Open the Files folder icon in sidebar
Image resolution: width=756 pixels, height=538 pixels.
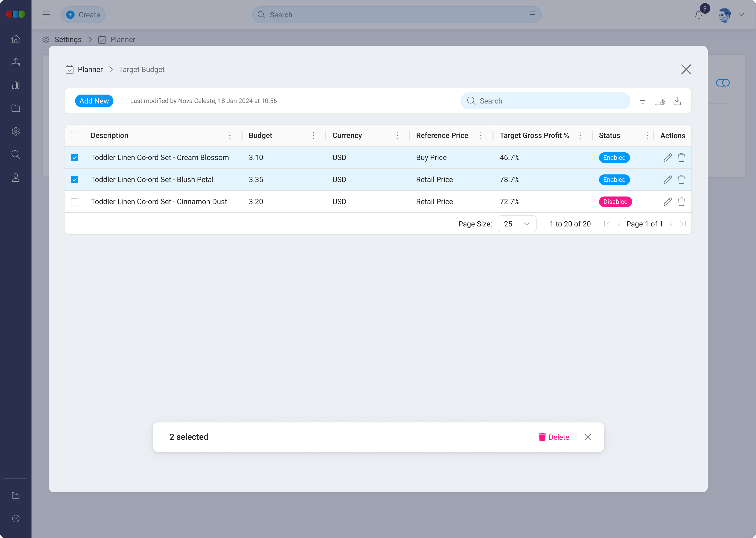pos(15,108)
